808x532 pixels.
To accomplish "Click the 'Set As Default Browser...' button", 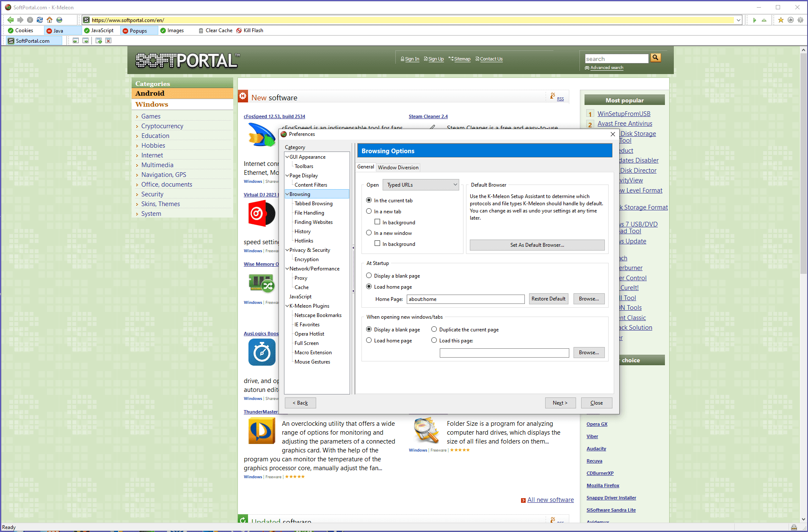I will click(x=537, y=245).
